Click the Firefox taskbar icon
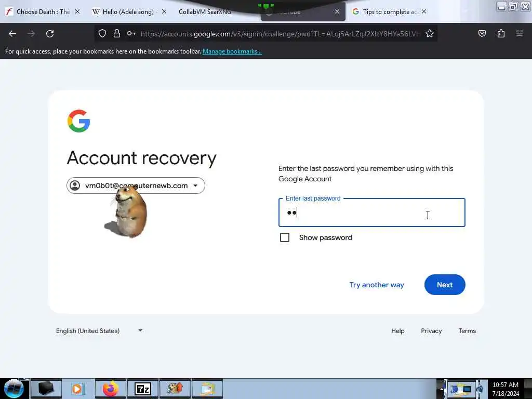The image size is (532, 399). click(111, 389)
